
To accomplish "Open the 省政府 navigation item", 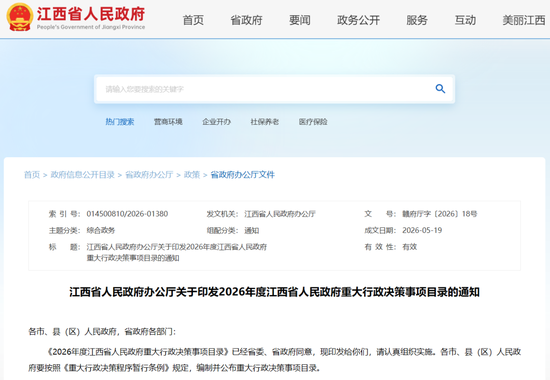I will (x=246, y=20).
